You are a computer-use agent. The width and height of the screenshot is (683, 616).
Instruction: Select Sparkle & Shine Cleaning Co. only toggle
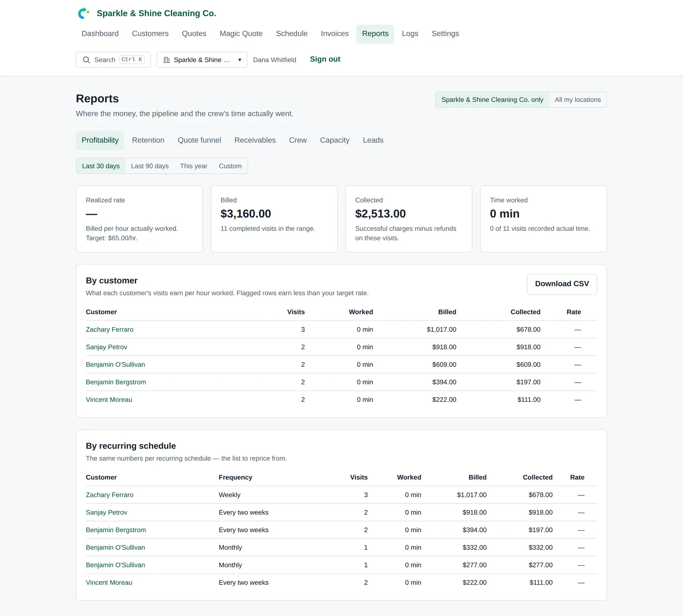click(492, 99)
